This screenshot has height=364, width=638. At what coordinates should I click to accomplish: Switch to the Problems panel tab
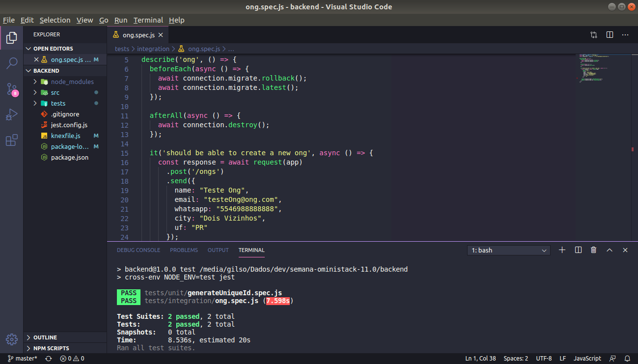tap(184, 250)
